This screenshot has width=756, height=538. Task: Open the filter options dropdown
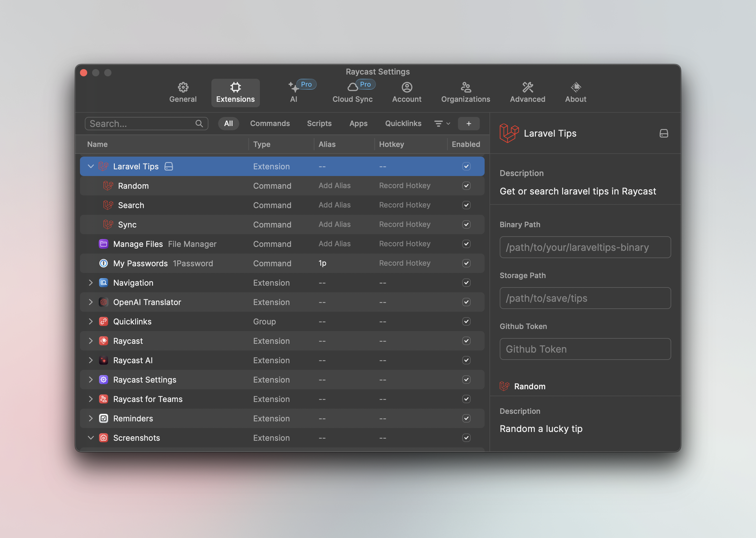[442, 124]
